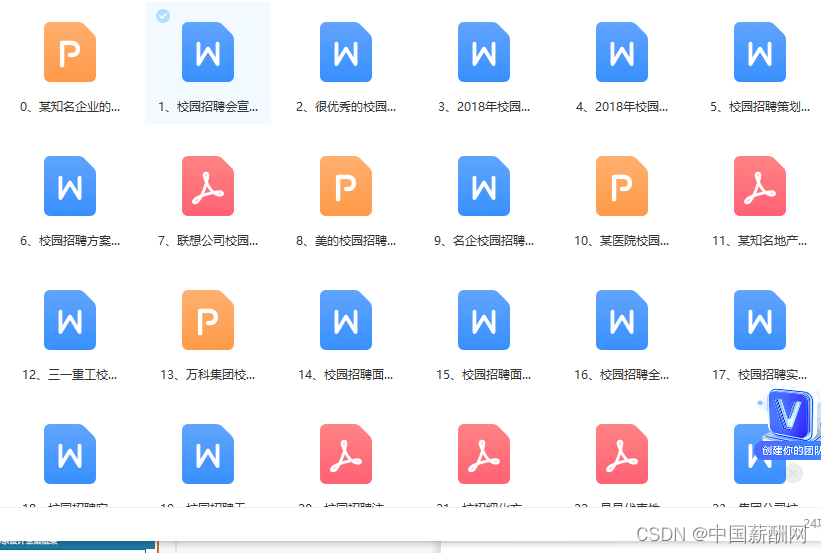Open Word file 15、校园招聘面...

click(484, 320)
